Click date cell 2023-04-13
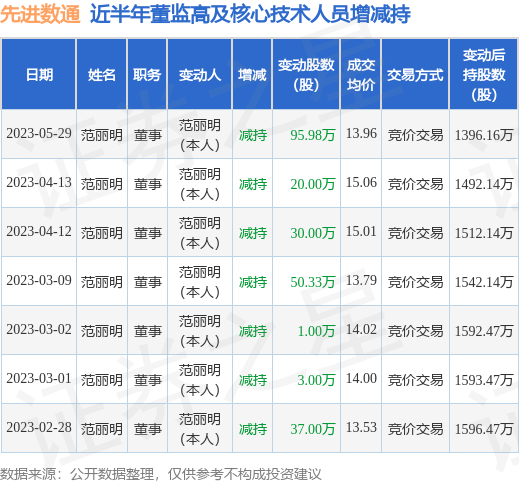Screen dimensions: 519x483 click(39, 183)
